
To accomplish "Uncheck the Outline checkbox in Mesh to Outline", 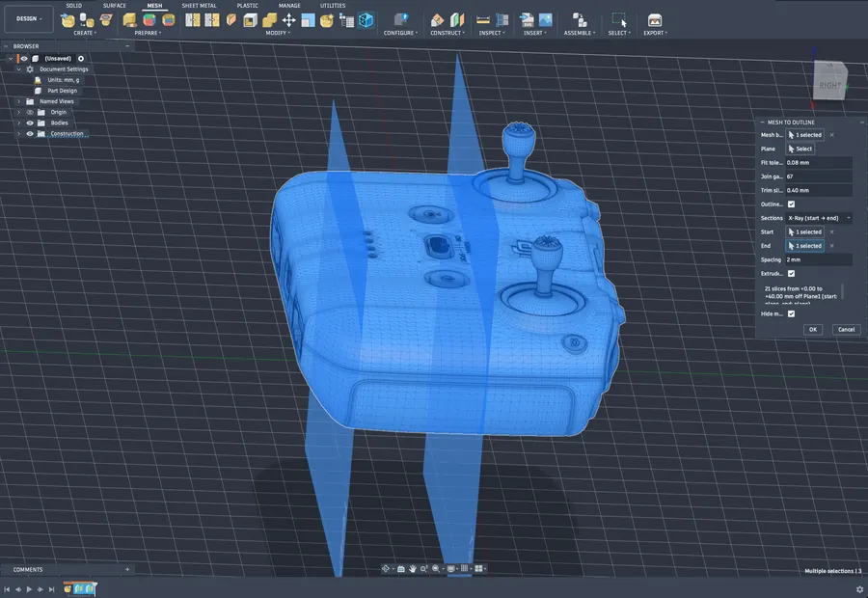I will point(791,204).
